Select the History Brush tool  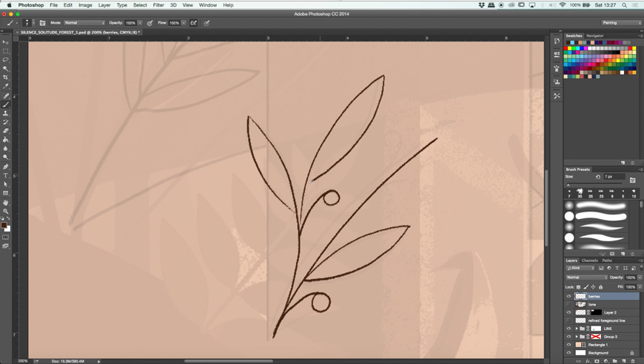pyautogui.click(x=5, y=122)
